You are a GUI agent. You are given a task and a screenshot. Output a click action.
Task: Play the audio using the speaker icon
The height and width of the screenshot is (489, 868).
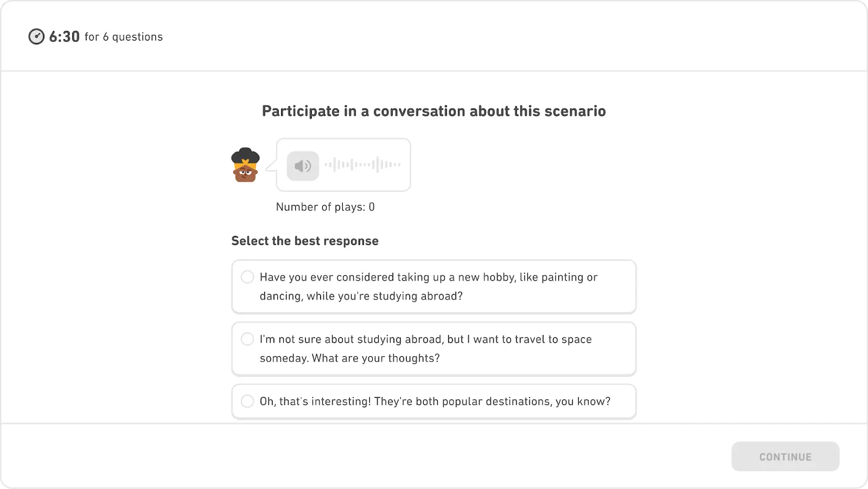click(x=303, y=166)
